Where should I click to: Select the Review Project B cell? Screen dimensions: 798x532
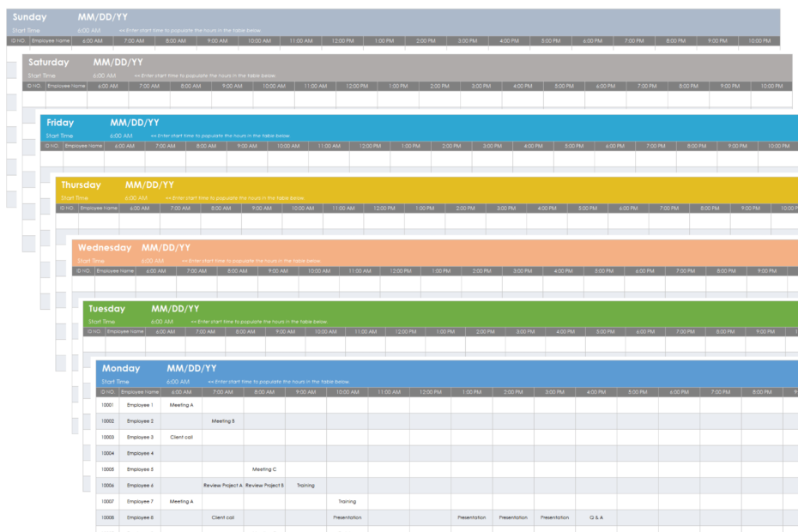[x=264, y=486]
